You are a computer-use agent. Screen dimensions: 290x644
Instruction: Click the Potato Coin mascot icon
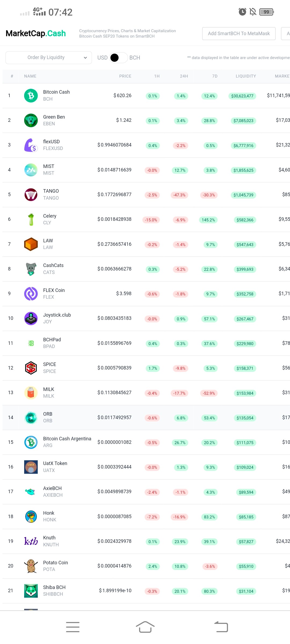[x=31, y=566]
